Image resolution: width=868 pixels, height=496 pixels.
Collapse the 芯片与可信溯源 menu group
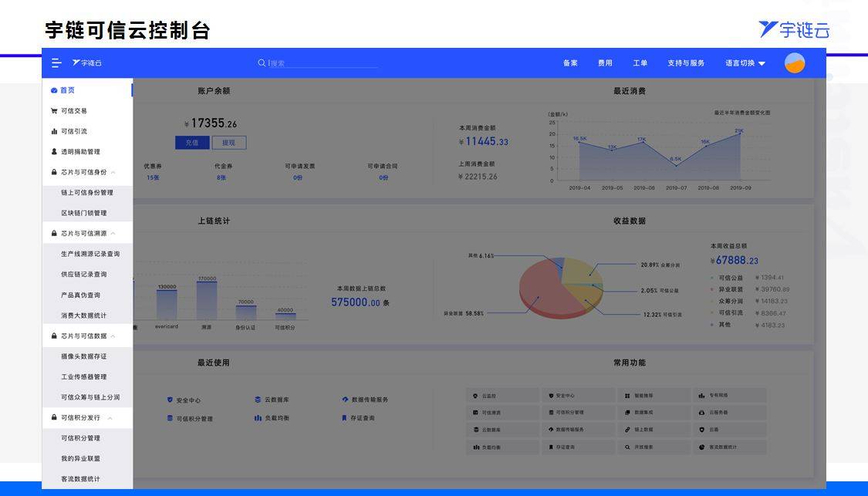pos(113,233)
